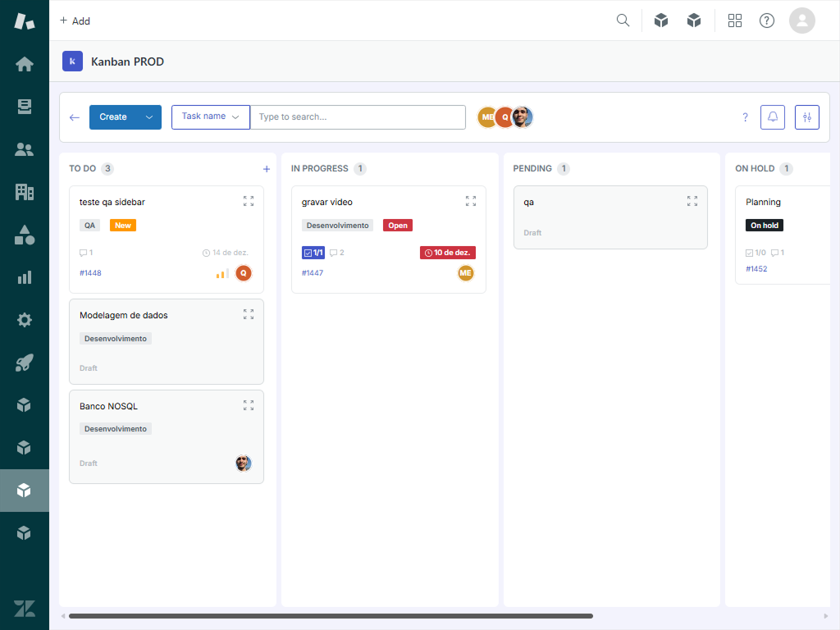Click the Type to search input field

point(358,116)
